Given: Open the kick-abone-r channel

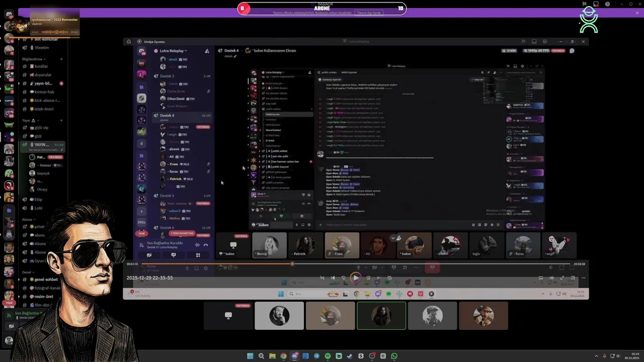Looking at the screenshot, I should (x=43, y=101).
